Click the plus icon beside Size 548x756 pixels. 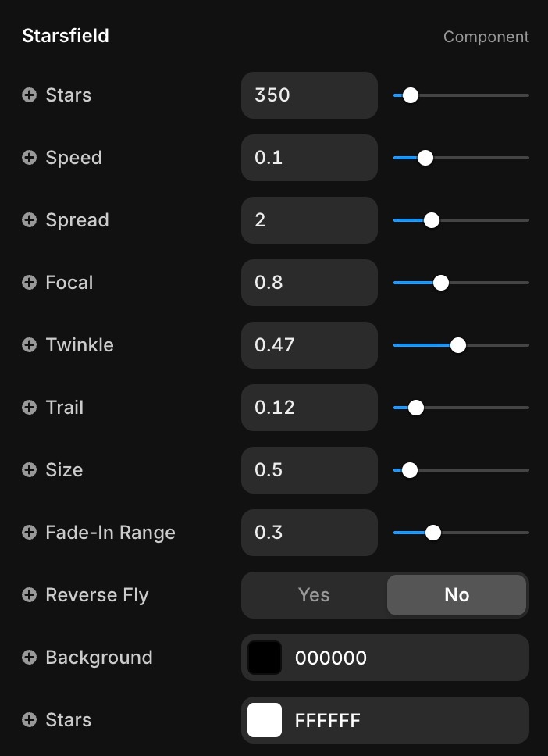tap(30, 470)
